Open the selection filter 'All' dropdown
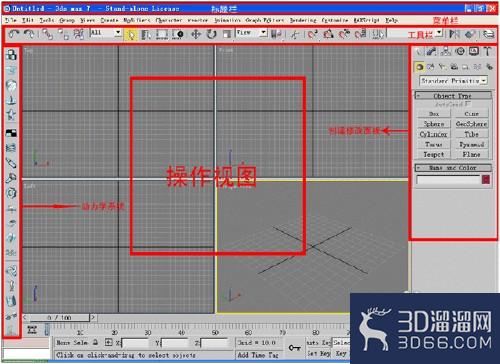The height and width of the screenshot is (364, 500). point(118,33)
